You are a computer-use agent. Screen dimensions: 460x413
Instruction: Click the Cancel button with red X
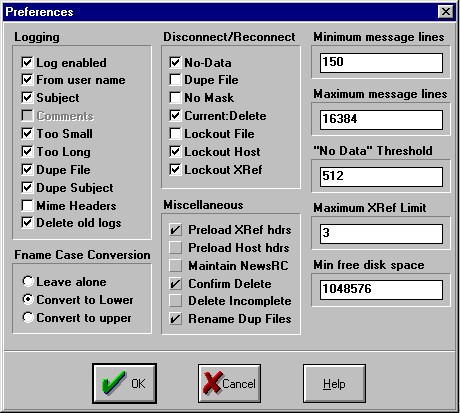pos(229,383)
